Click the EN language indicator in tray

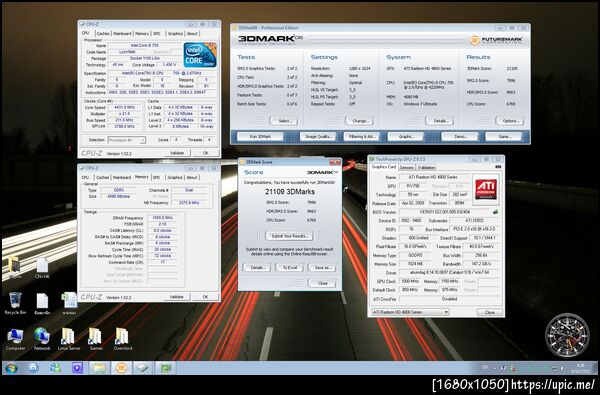(485, 368)
